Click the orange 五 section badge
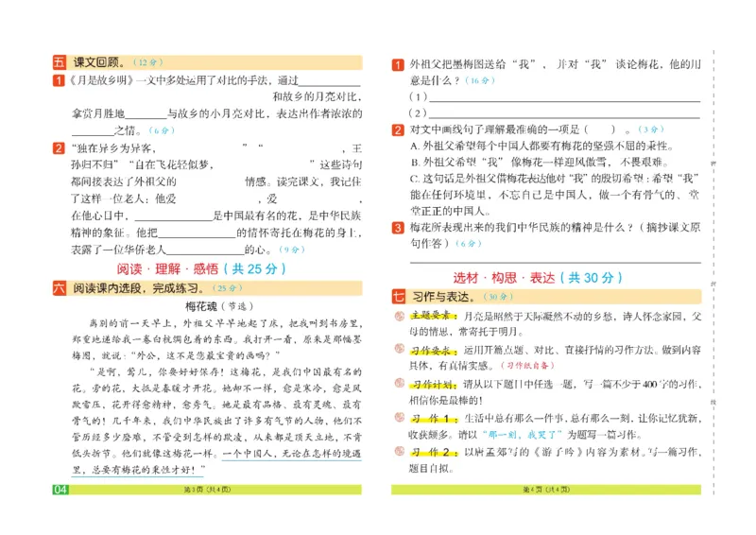 pos(60,62)
